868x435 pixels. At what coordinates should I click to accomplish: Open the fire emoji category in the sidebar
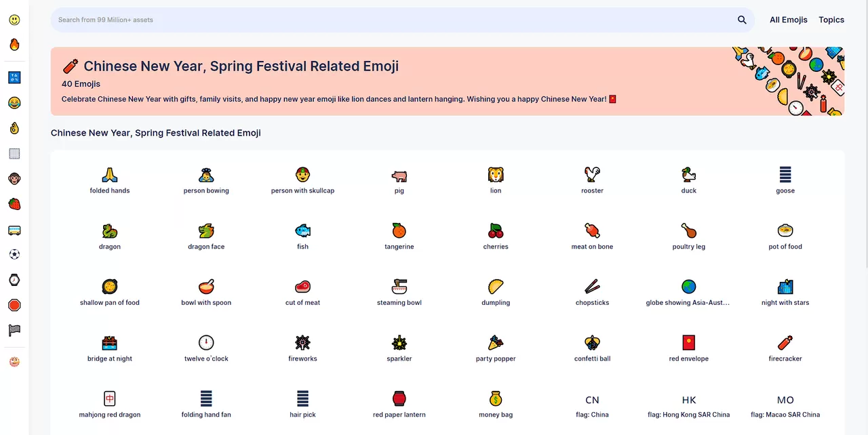pyautogui.click(x=14, y=45)
